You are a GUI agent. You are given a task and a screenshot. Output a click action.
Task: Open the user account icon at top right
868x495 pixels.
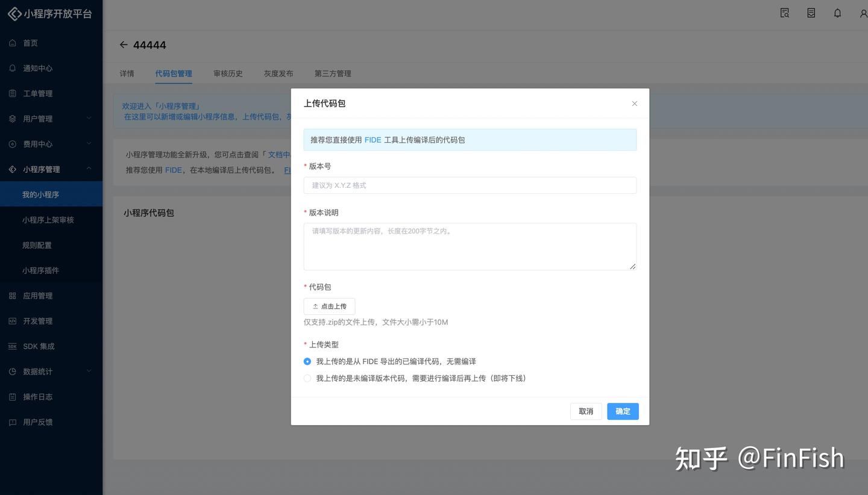click(x=863, y=13)
